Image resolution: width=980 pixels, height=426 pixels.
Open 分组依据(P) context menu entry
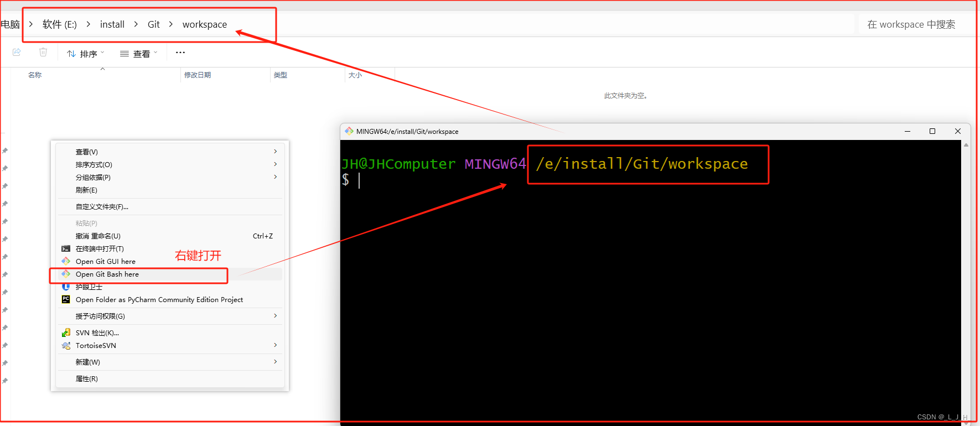coord(170,177)
